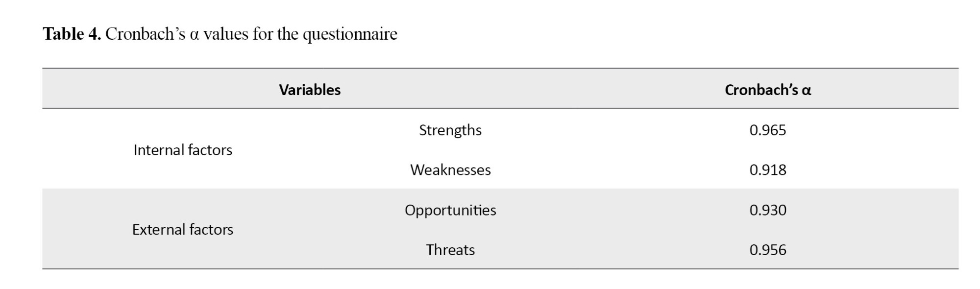Image resolution: width=980 pixels, height=289 pixels.
Task: Click the α symbol in the column header
Action: [806, 90]
